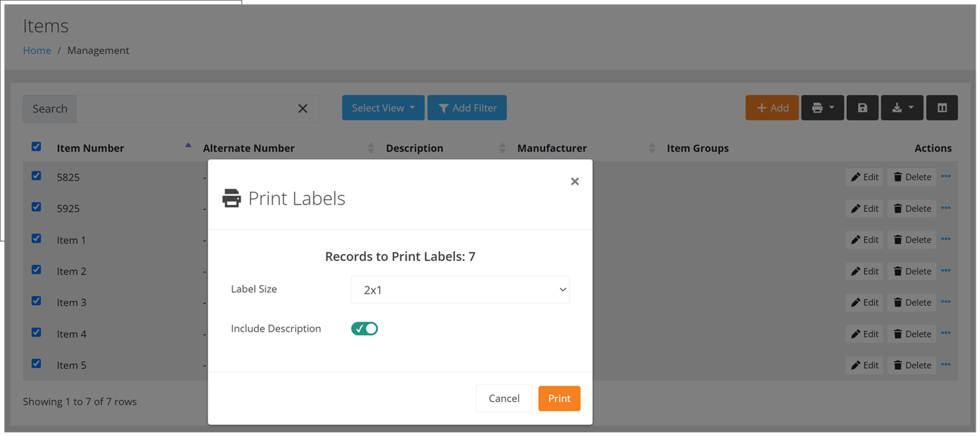Image resolution: width=980 pixels, height=436 pixels.
Task: Uncheck the checkbox for row 5825
Action: pos(36,176)
